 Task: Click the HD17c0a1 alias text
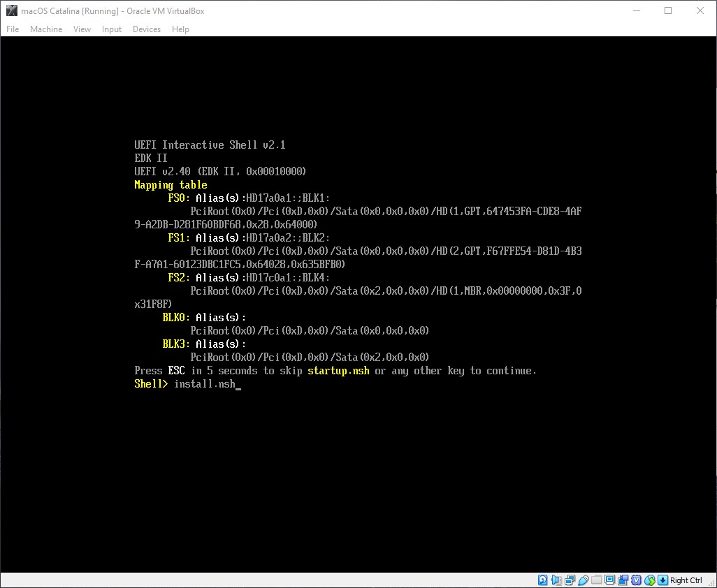pos(268,278)
